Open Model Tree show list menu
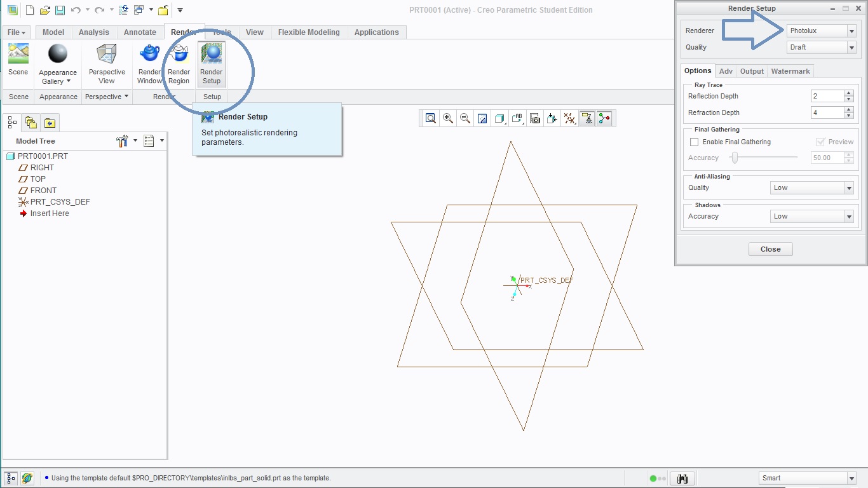 click(153, 141)
